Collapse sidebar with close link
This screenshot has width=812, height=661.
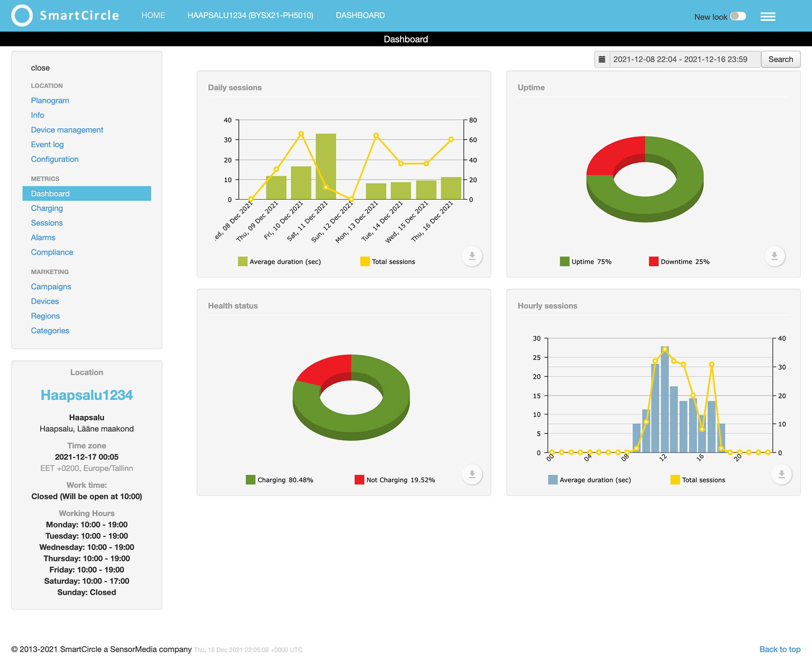[40, 68]
